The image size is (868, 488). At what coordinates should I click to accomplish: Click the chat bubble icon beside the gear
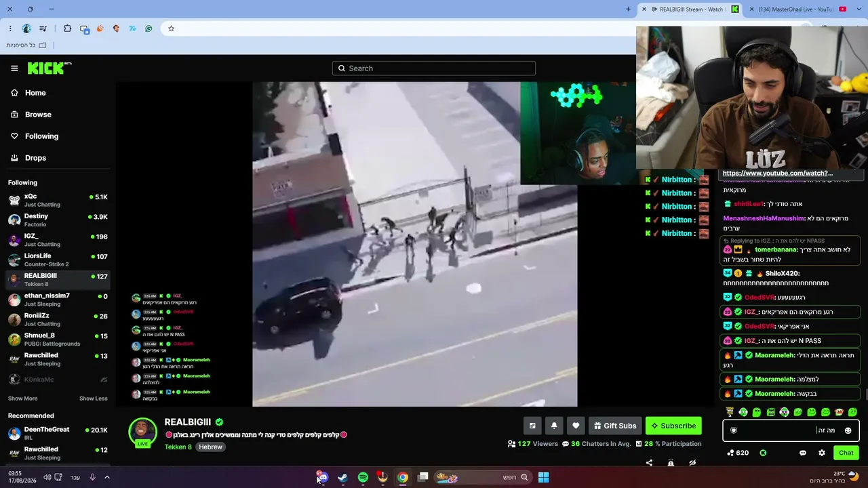coord(803,453)
